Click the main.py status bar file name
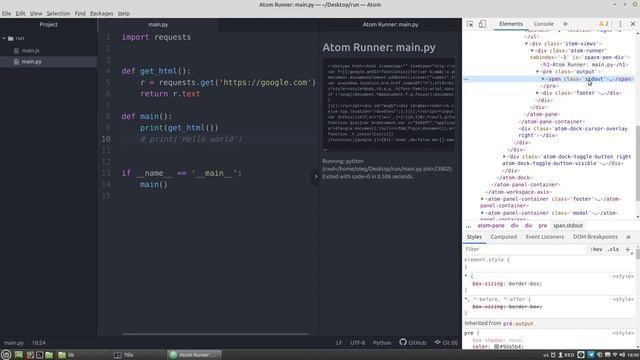The image size is (640, 360). 14,343
